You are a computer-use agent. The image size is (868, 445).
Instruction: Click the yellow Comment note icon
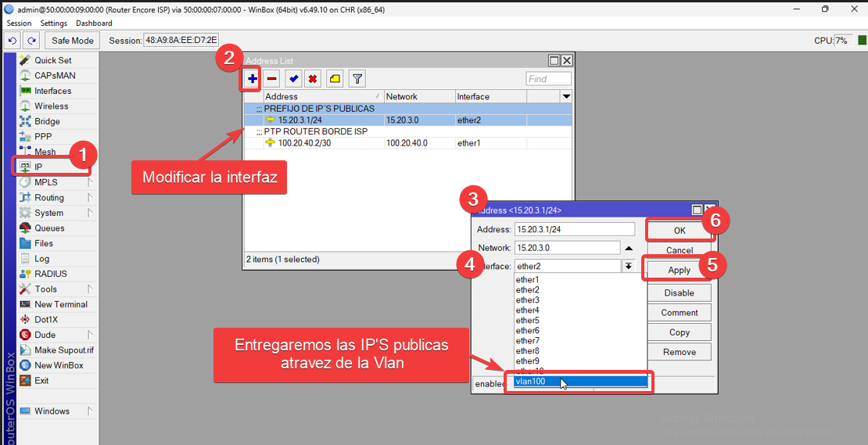(335, 78)
